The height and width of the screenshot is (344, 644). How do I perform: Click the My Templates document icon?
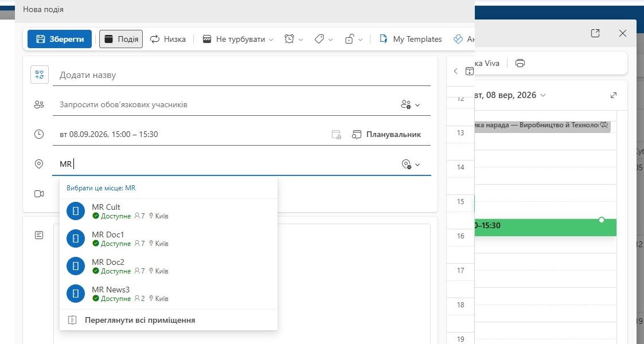(384, 39)
